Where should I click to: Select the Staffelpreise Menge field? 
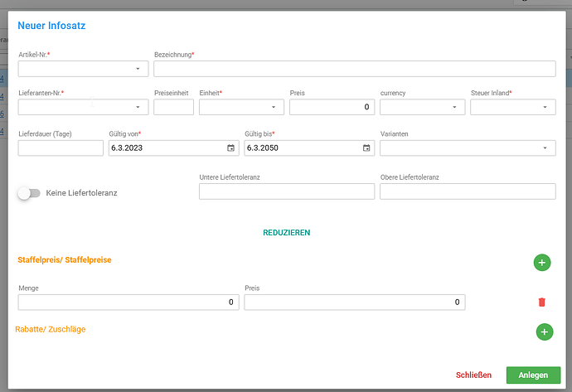click(128, 302)
